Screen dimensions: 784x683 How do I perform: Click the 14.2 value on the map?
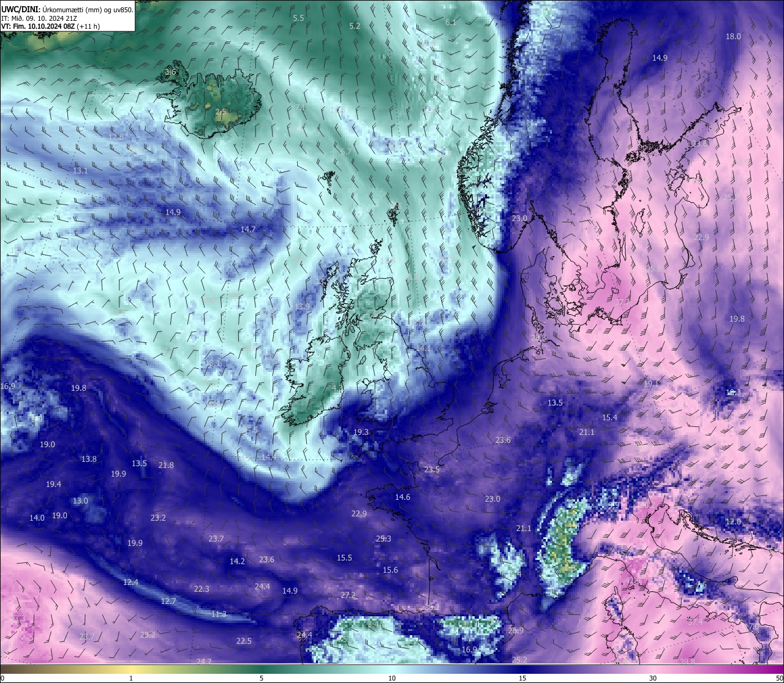[x=237, y=561]
